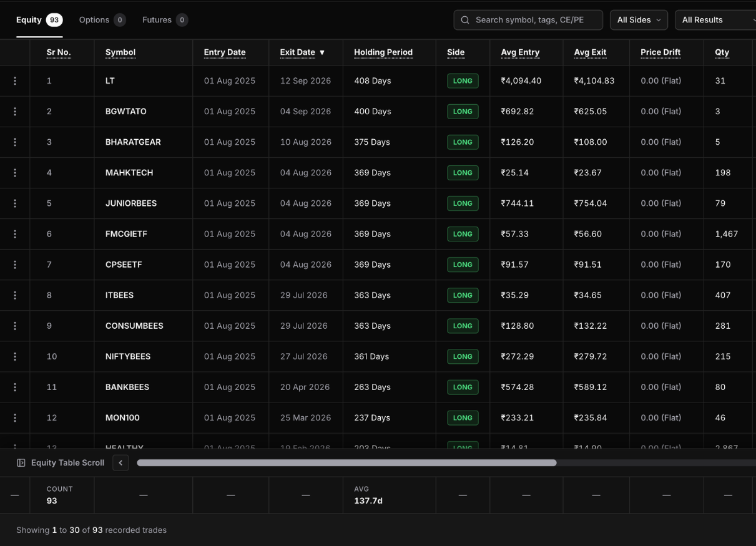
Task: Open the All Results filter dropdown
Action: click(715, 20)
